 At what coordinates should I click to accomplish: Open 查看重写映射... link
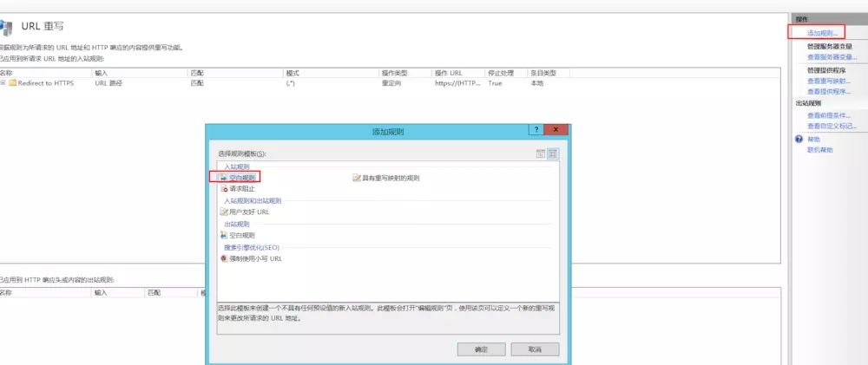click(829, 81)
